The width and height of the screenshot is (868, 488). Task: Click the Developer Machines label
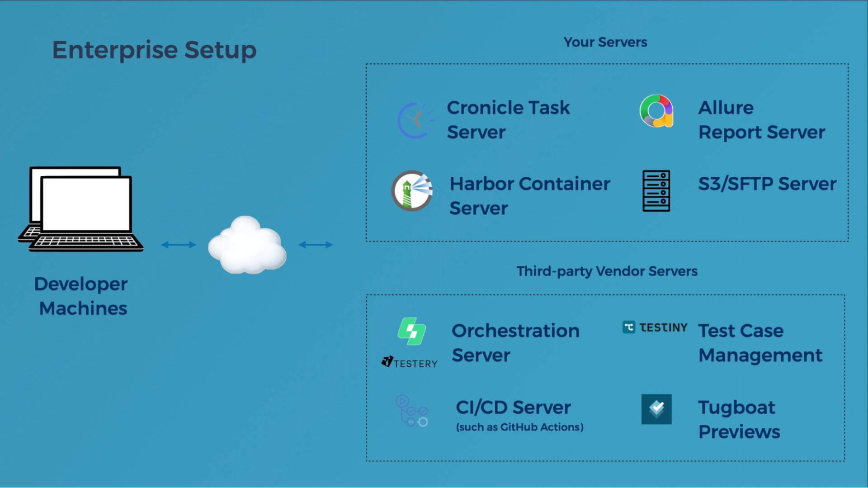point(81,296)
